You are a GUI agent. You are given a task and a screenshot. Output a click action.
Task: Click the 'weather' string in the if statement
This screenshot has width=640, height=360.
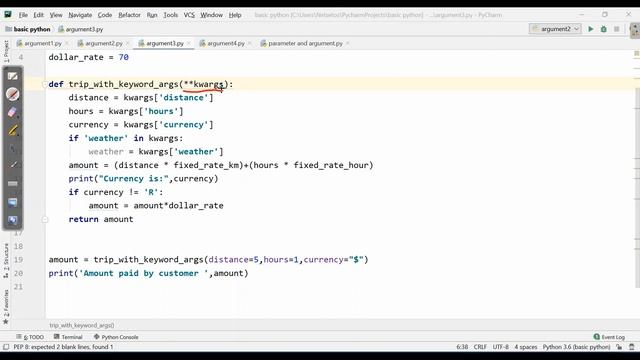coord(106,138)
